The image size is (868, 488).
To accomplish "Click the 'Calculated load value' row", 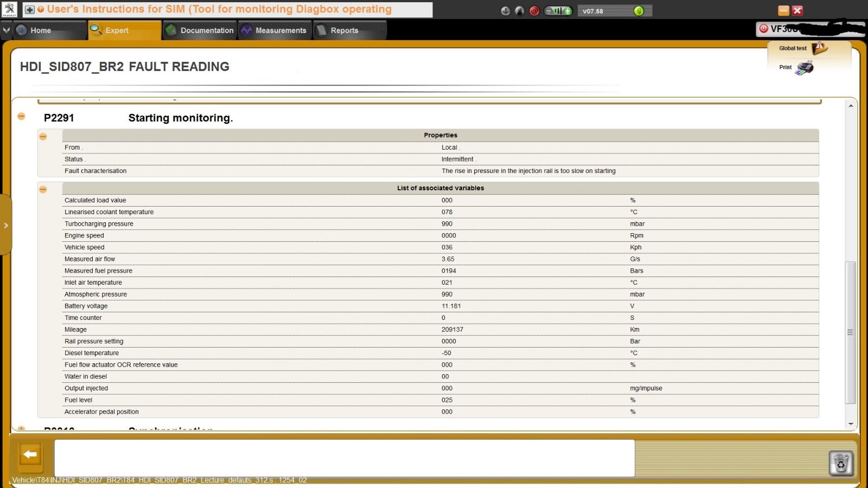I will point(441,200).
